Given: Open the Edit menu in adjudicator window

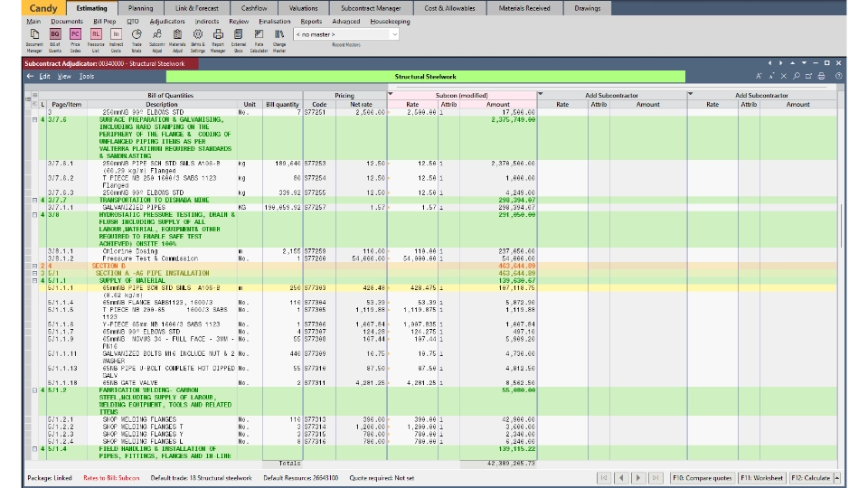Looking at the screenshot, I should pos(45,76).
